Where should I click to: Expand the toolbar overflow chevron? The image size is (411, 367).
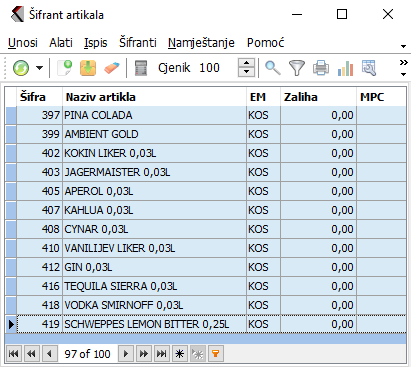[403, 63]
